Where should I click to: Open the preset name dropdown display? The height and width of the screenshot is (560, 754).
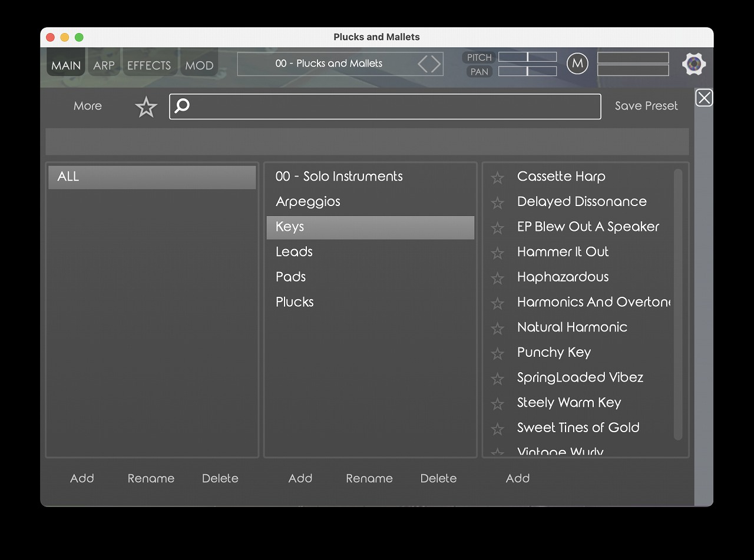(x=329, y=64)
